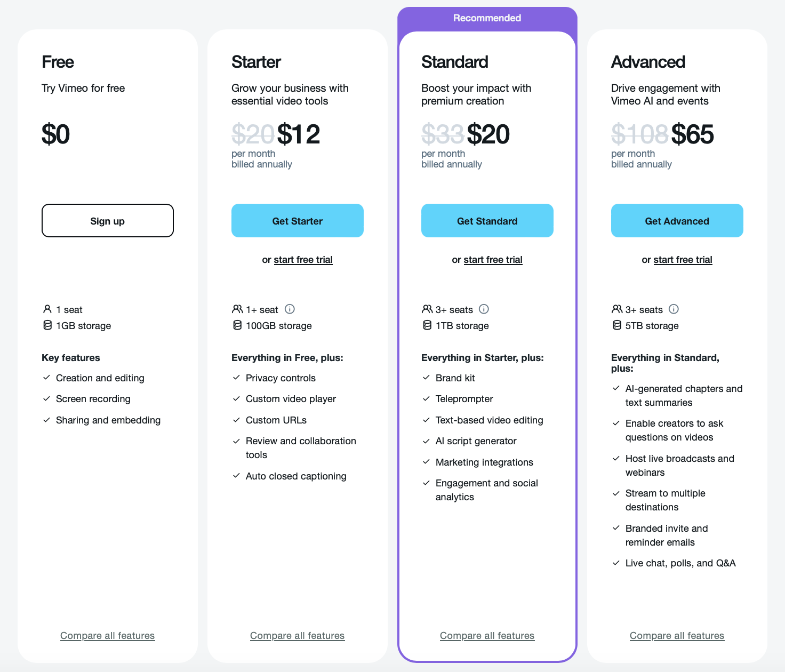Open Compare all features under Advanced plan
This screenshot has height=672, width=785.
click(677, 636)
